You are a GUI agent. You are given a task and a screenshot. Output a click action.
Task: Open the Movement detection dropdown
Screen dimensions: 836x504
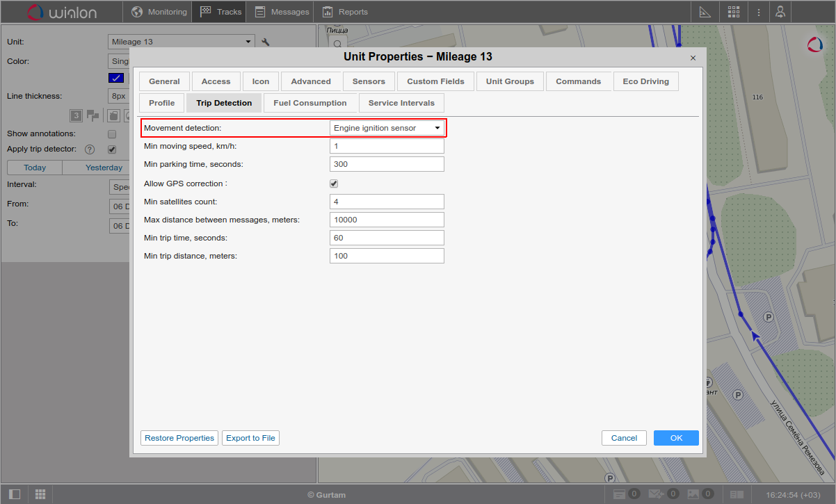(x=387, y=128)
